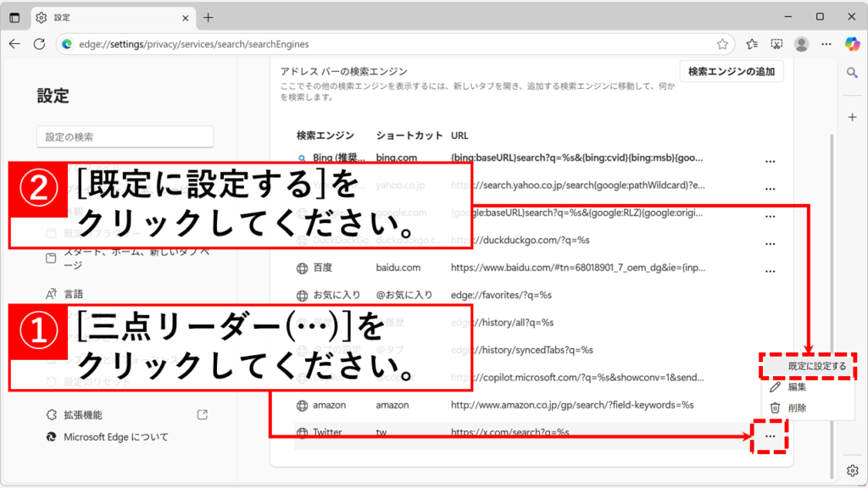Select 既定に設定する in context menu

coord(808,366)
